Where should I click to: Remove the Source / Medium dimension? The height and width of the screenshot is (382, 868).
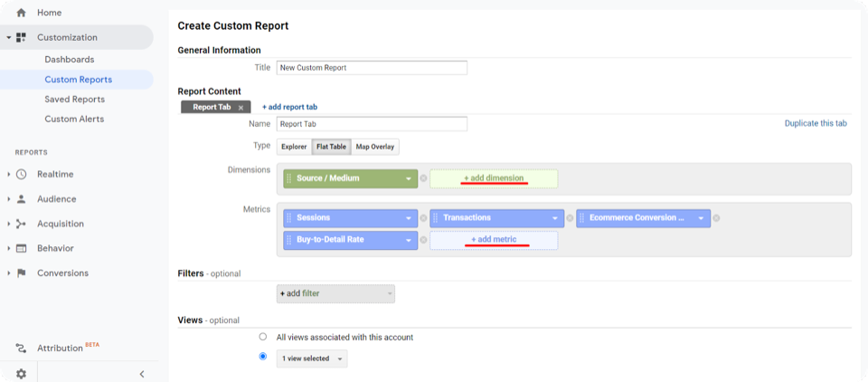tap(423, 178)
